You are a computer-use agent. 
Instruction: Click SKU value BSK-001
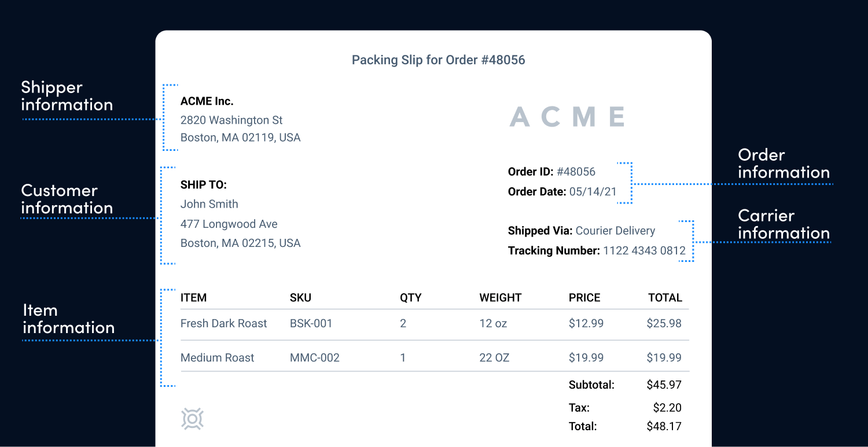311,323
